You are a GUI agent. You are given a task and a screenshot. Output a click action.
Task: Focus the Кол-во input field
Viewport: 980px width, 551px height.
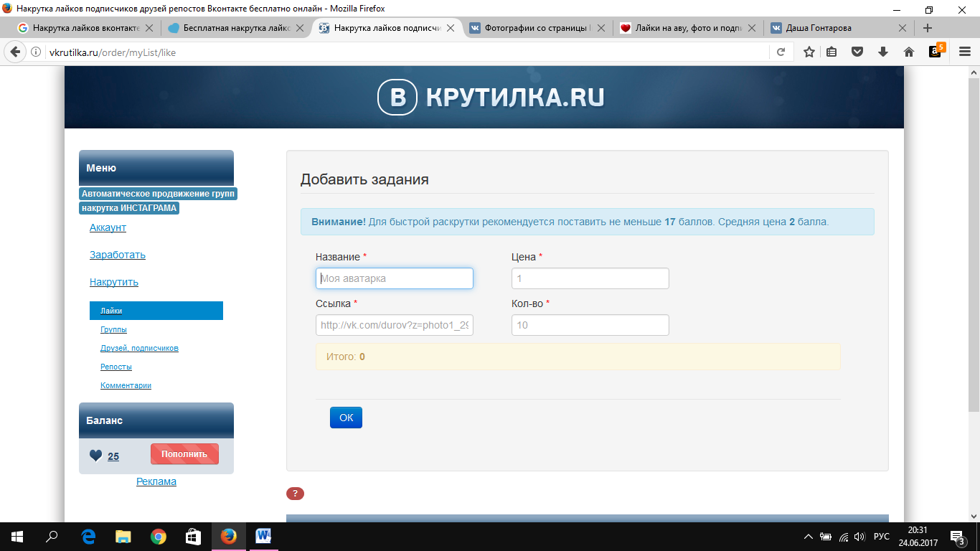pyautogui.click(x=590, y=325)
